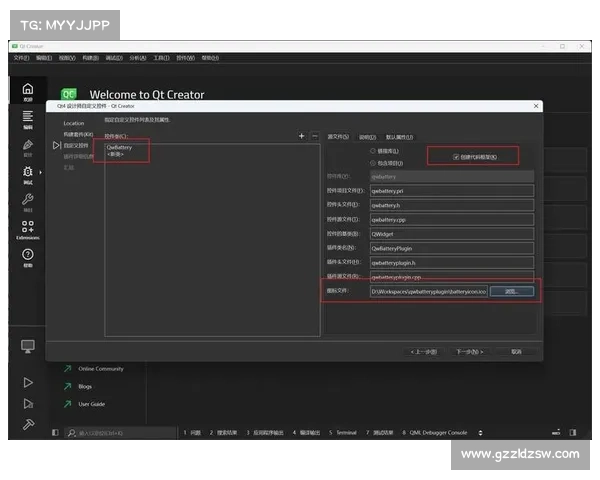The height and width of the screenshot is (480, 600).
Task: Click the icon file path field
Action: tap(429, 291)
